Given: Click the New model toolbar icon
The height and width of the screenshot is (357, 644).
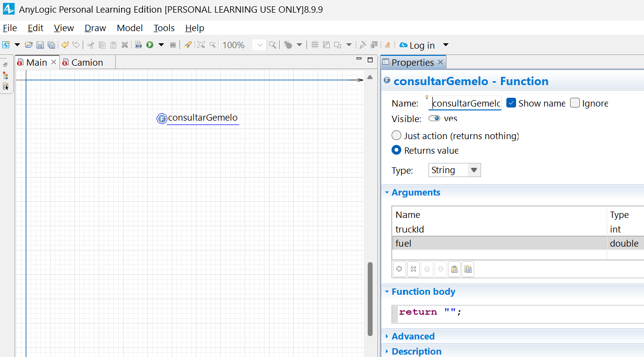Looking at the screenshot, I should (x=6, y=45).
